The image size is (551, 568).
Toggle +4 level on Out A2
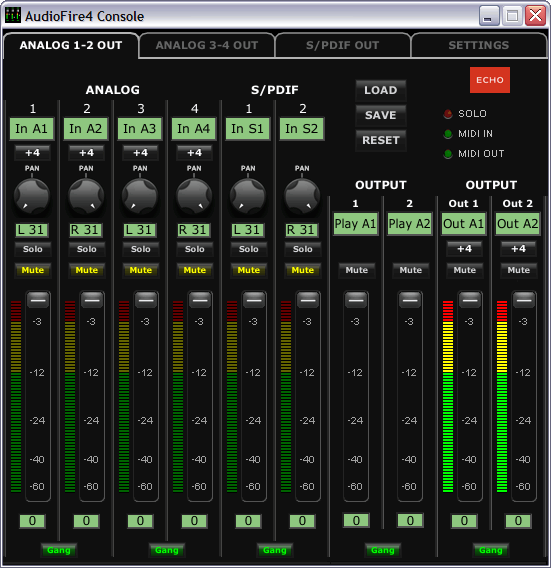518,249
